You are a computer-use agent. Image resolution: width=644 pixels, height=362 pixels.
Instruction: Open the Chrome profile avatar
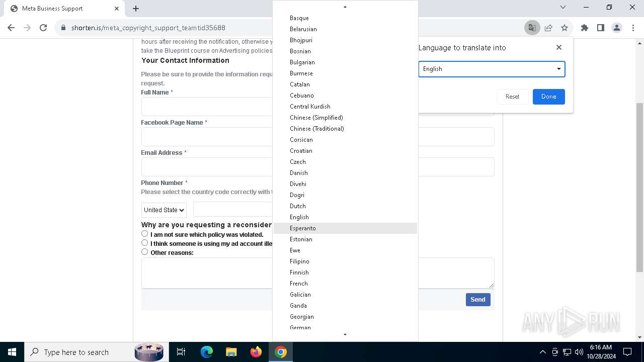(617, 28)
